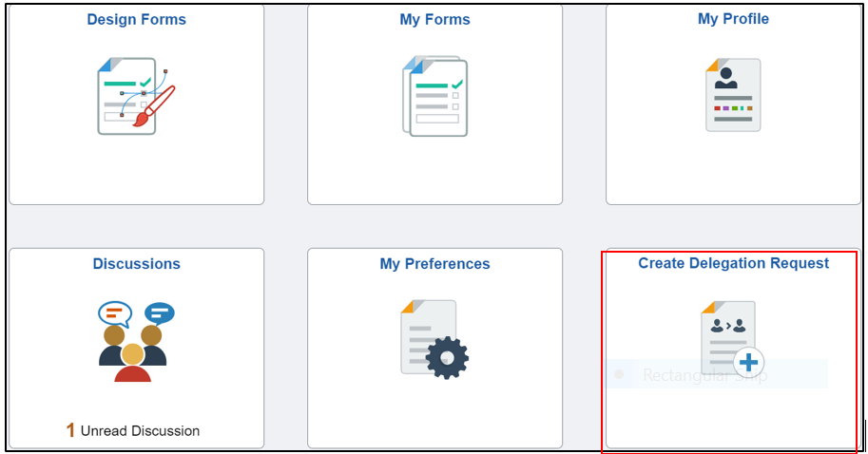The height and width of the screenshot is (454, 868).
Task: Click the unread discussion count number
Action: 70,430
